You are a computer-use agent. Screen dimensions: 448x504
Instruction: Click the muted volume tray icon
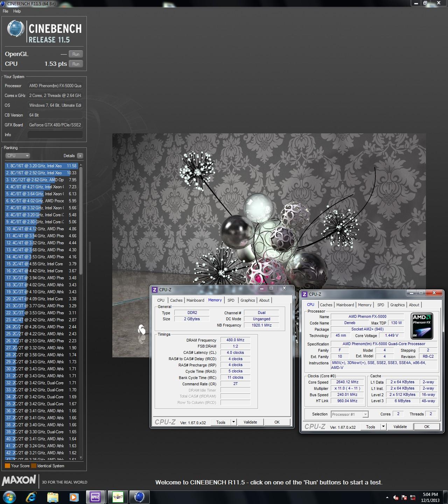click(396, 497)
